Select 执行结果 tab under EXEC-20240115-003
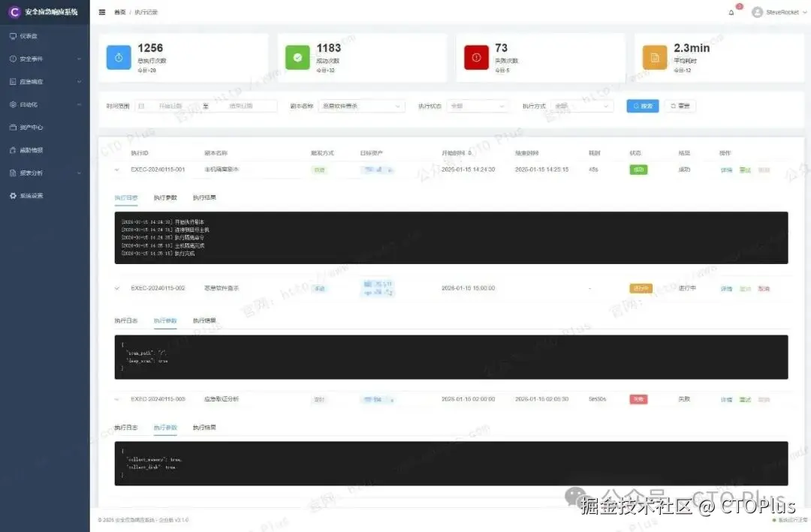This screenshot has width=811, height=532. point(204,428)
